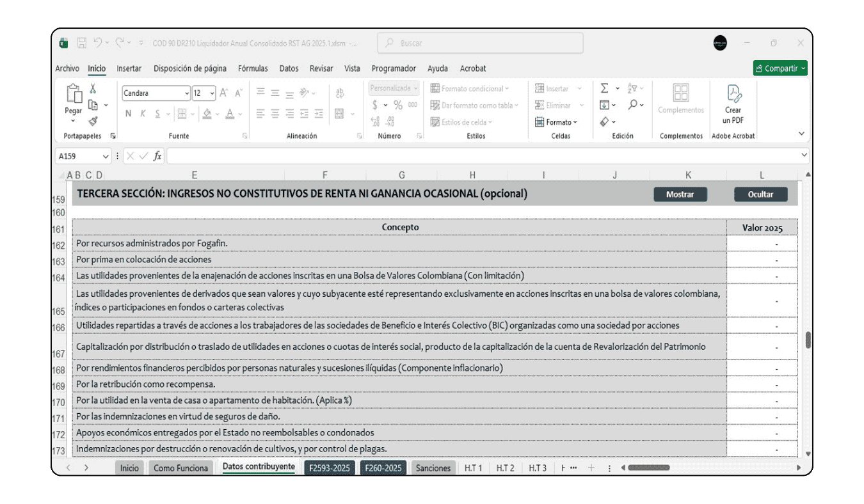
Task: Open the Formato dropdown in Celdas
Action: (x=559, y=122)
